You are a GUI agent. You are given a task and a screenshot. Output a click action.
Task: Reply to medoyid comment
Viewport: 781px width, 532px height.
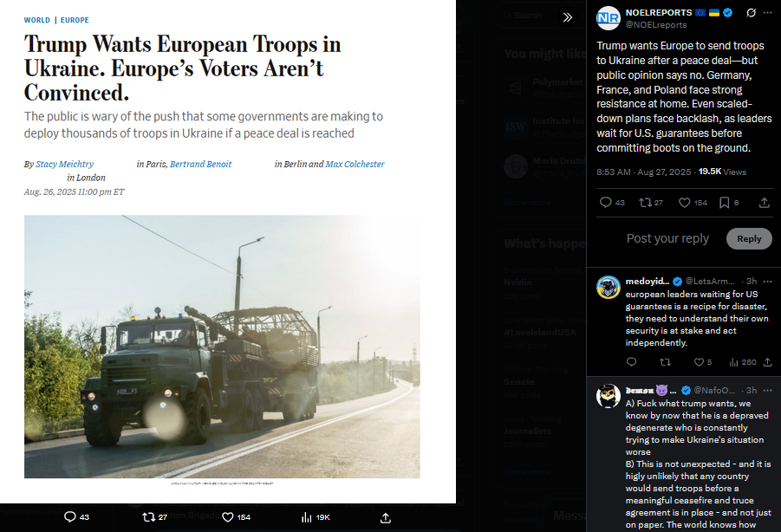(x=631, y=362)
